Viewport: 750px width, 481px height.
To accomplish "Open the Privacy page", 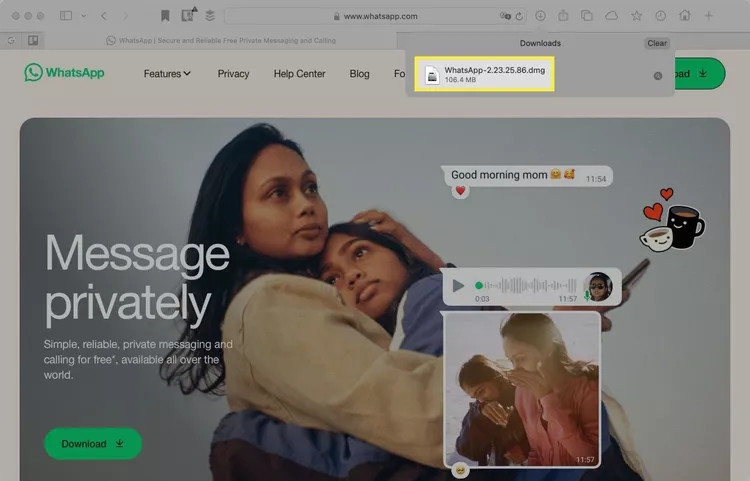I will (x=233, y=74).
